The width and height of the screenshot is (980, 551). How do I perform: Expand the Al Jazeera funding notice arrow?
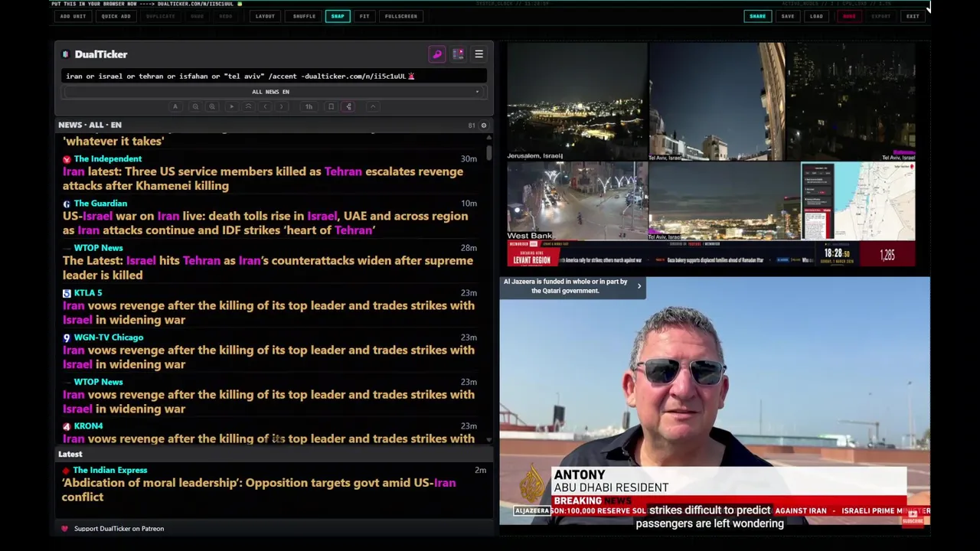639,286
